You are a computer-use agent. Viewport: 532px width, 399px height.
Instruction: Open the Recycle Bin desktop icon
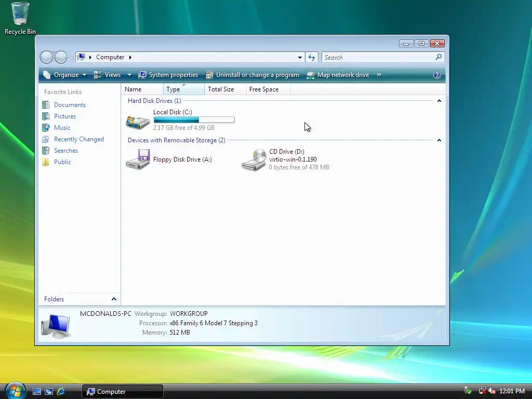[x=20, y=18]
